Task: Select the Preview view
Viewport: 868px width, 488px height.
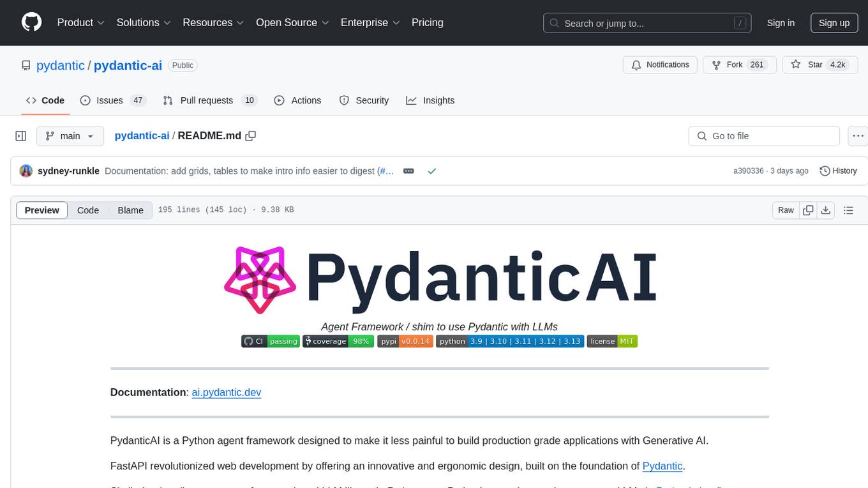Action: (x=42, y=210)
